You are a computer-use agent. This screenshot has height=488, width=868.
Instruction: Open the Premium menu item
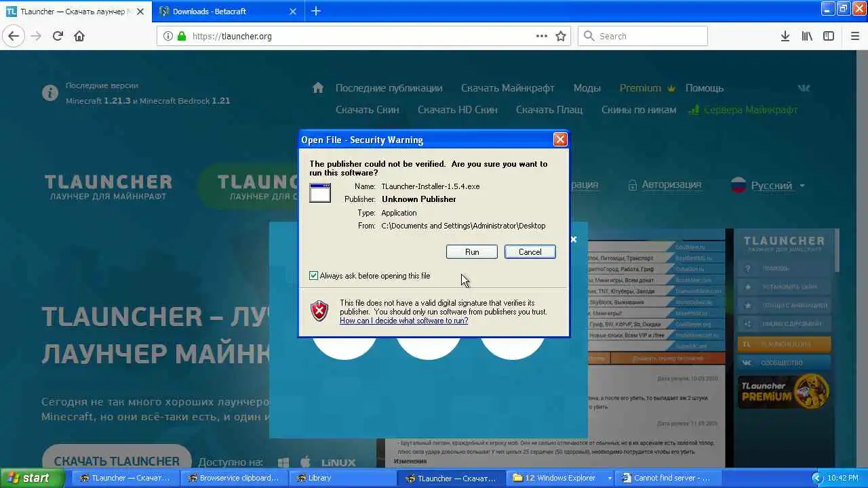[647, 88]
